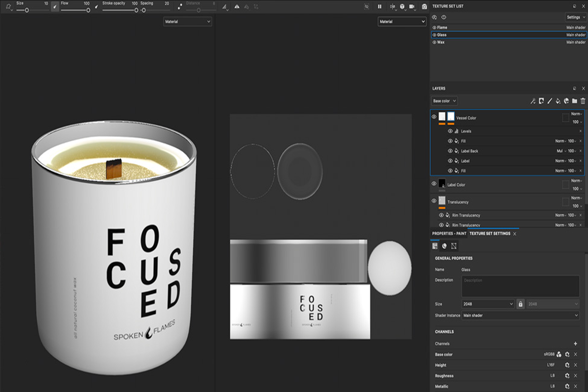This screenshot has height=392, width=588.
Task: Hide the Label Back effect layer
Action: coord(450,151)
